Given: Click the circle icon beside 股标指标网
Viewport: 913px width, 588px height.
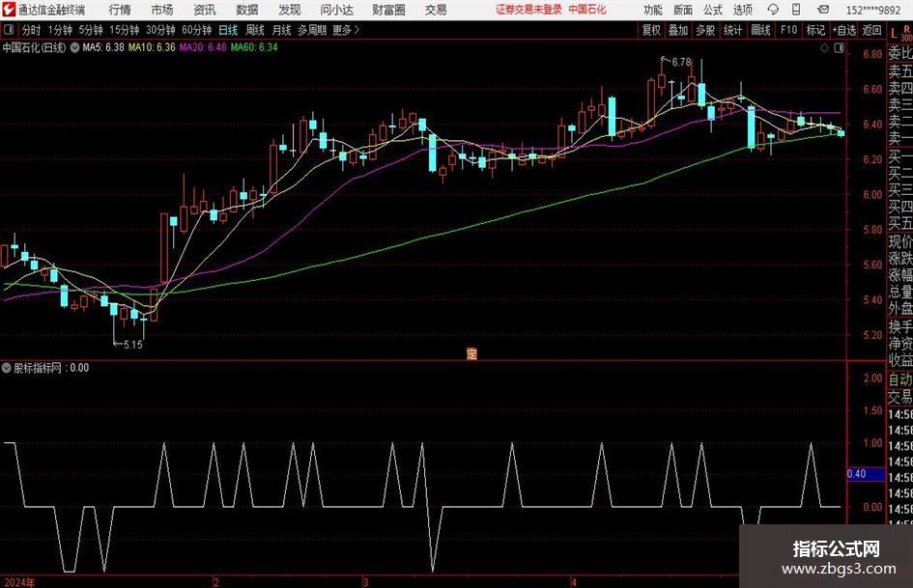Looking at the screenshot, I should coord(7,368).
